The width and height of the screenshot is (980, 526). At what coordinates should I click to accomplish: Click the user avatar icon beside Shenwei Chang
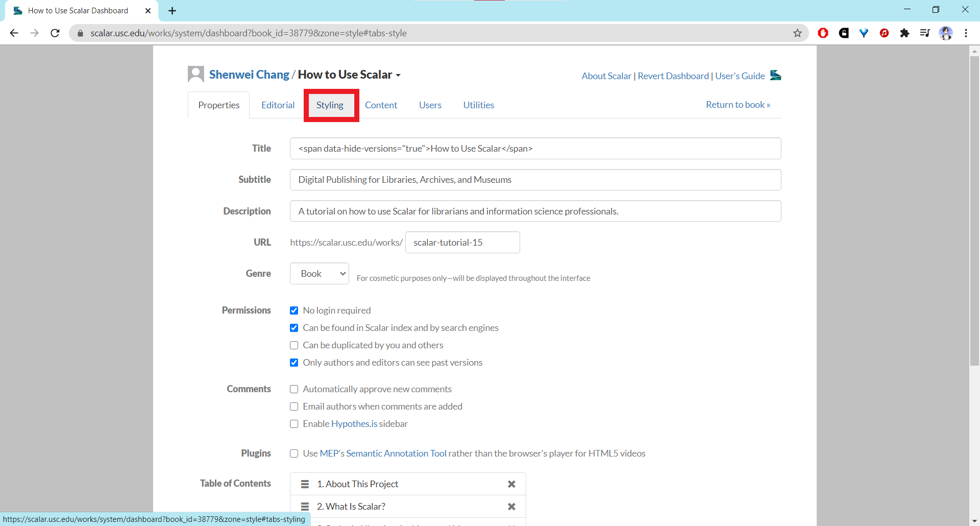[x=196, y=75]
